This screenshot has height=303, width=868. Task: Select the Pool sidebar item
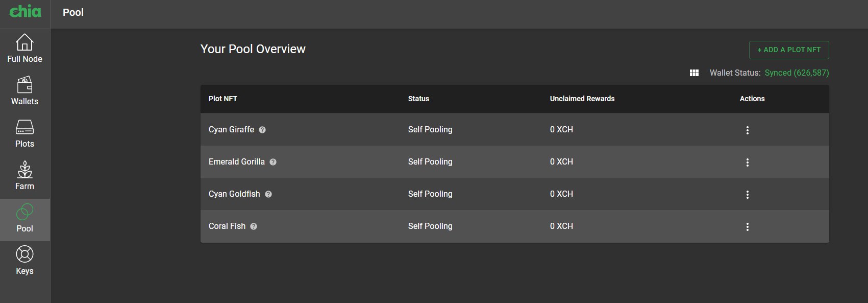[x=24, y=219]
